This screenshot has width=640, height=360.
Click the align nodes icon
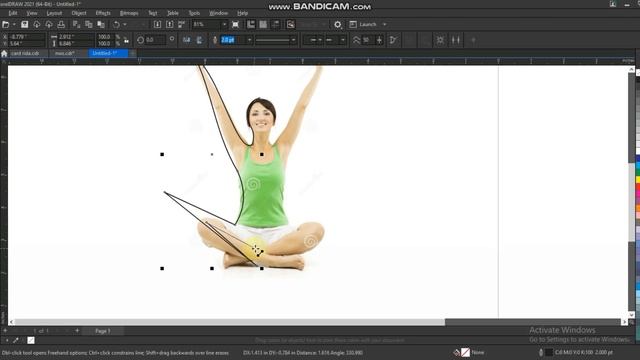click(456, 40)
